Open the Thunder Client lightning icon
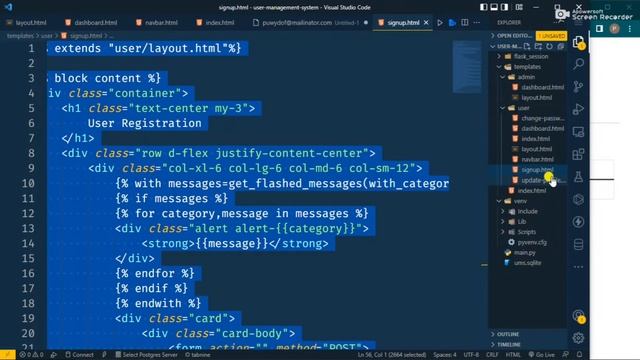640x360 pixels. [578, 222]
